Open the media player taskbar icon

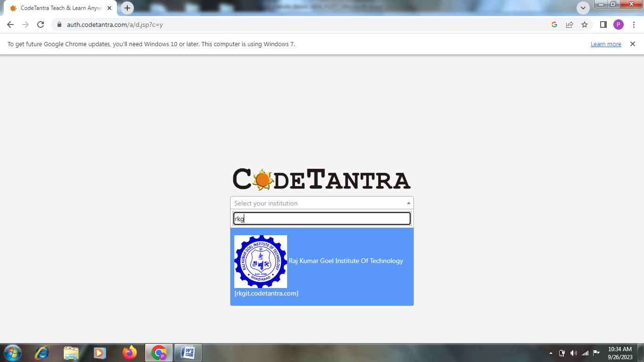(x=99, y=353)
